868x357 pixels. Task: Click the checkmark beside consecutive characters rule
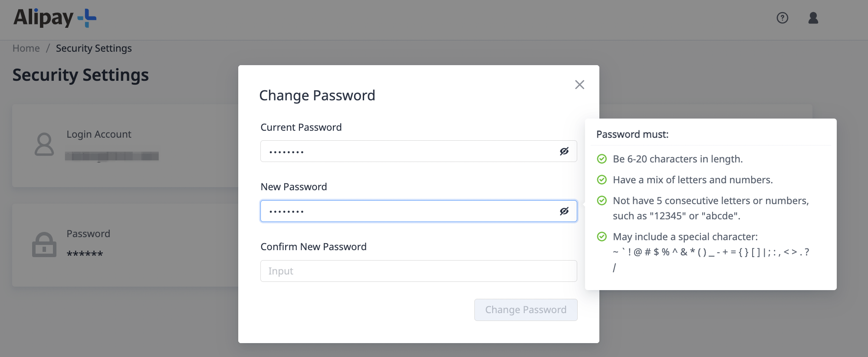tap(602, 201)
